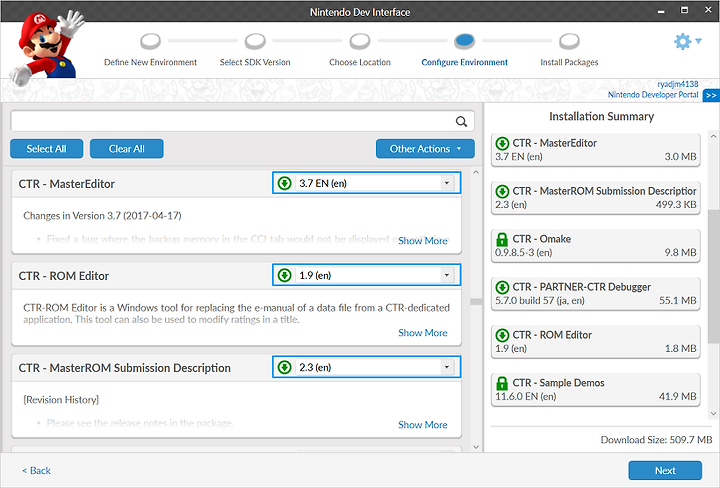Screen dimensions: 720x488
Task: Click summary download icon for CTR - MasterEditor
Action: click(x=502, y=143)
